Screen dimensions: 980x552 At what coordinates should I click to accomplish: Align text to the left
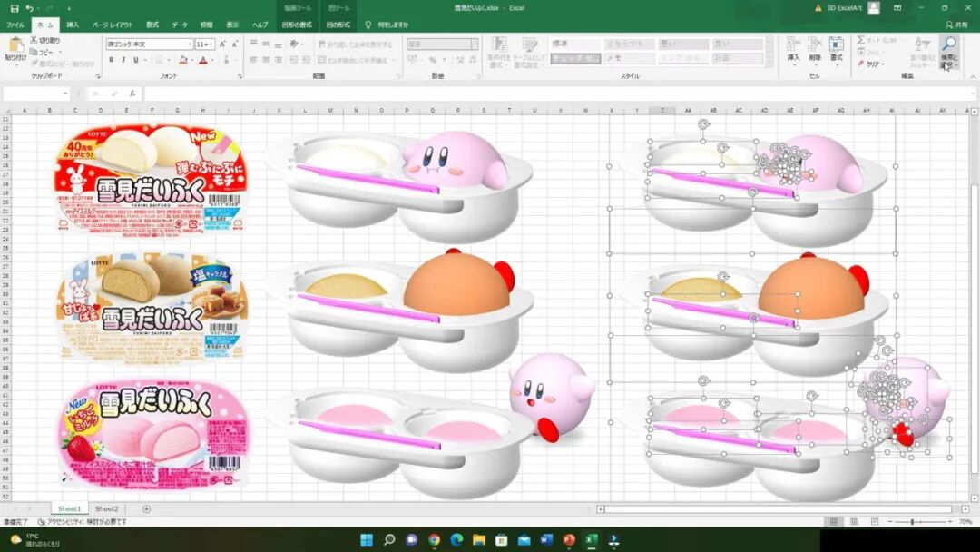pyautogui.click(x=254, y=60)
